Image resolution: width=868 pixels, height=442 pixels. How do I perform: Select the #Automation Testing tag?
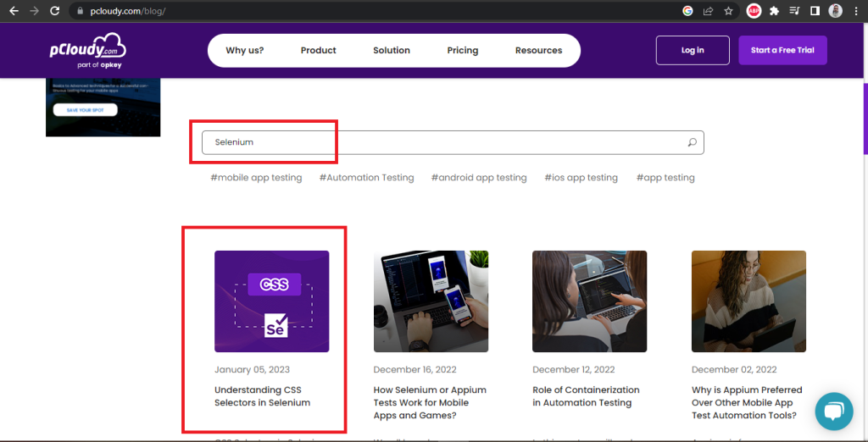[366, 178]
